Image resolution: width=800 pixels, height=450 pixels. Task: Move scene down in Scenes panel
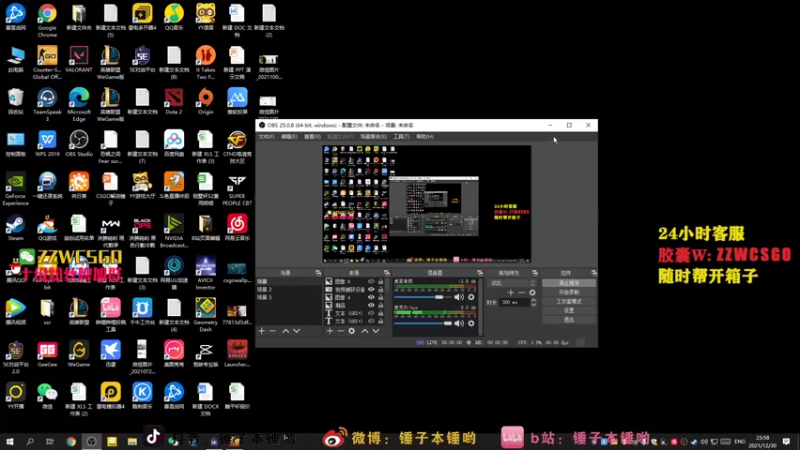pyautogui.click(x=296, y=331)
